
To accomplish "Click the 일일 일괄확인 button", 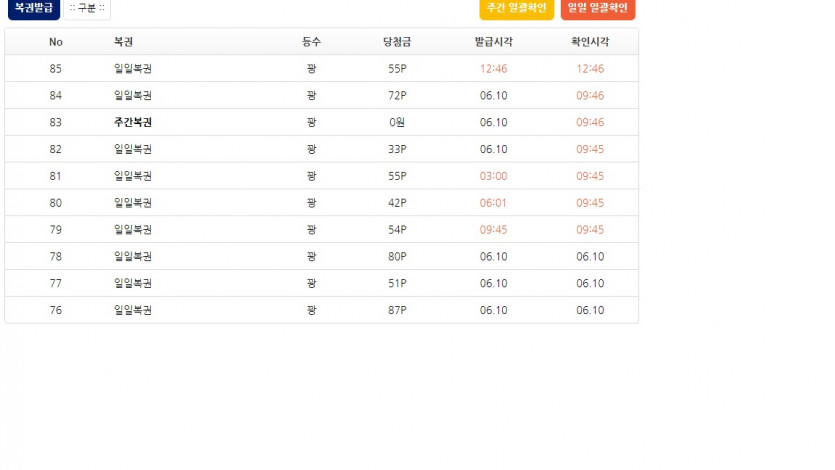I will coord(598,8).
